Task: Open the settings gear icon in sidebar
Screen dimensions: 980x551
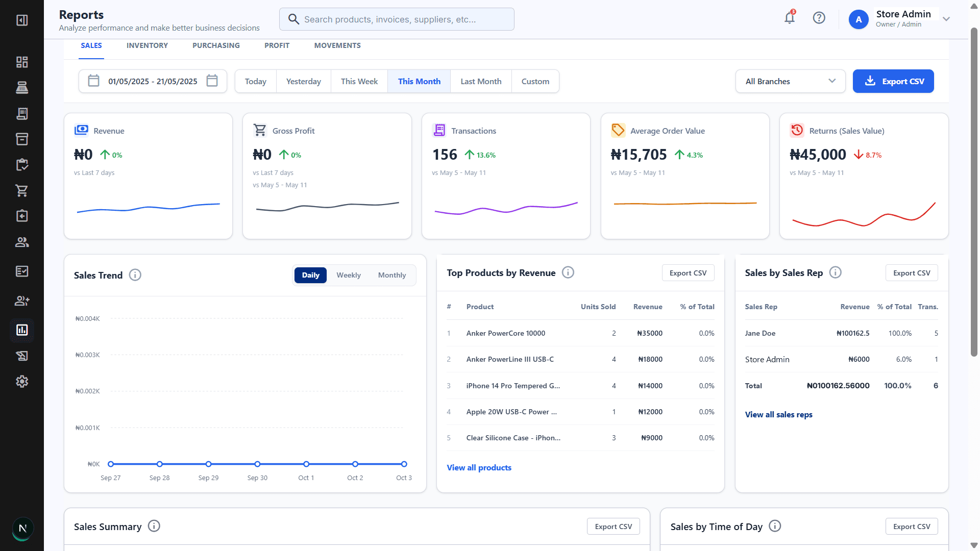Action: [x=22, y=381]
